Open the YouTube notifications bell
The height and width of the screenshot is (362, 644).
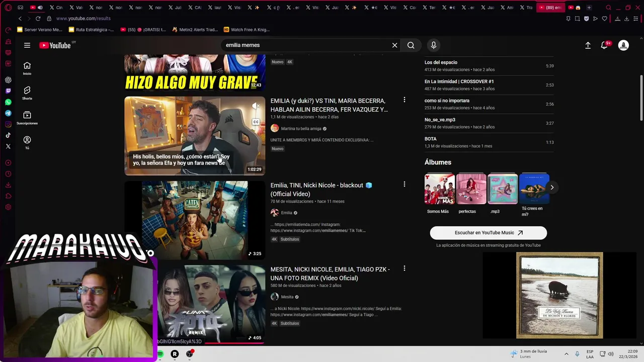pyautogui.click(x=605, y=45)
